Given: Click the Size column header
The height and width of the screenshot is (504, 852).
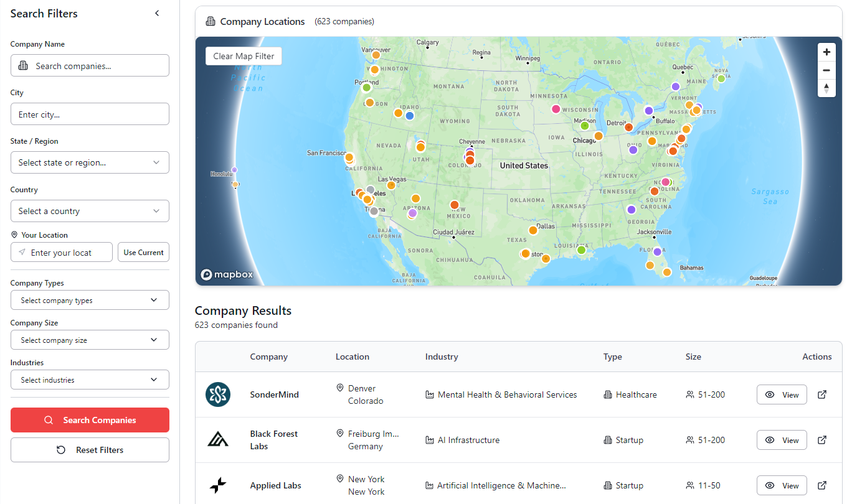Looking at the screenshot, I should [693, 357].
